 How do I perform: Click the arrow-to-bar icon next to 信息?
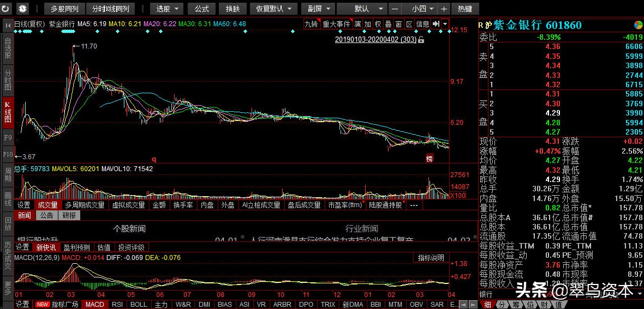[x=436, y=24]
